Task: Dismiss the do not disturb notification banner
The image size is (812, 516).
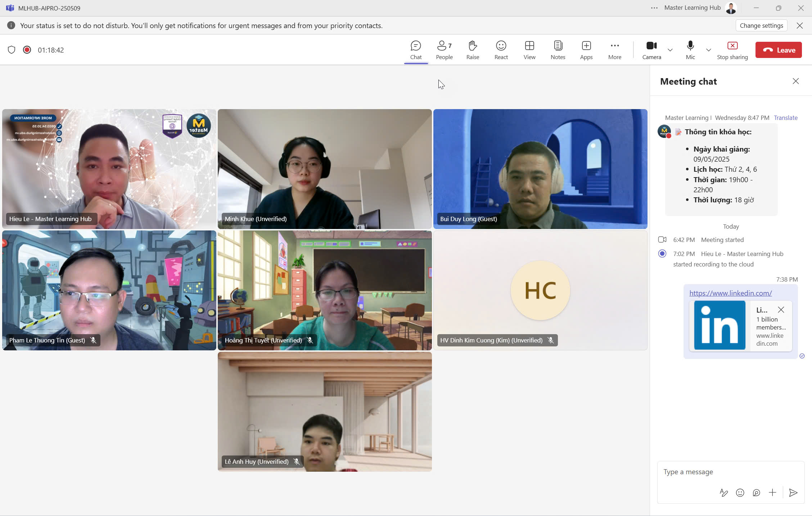Action: pyautogui.click(x=800, y=26)
